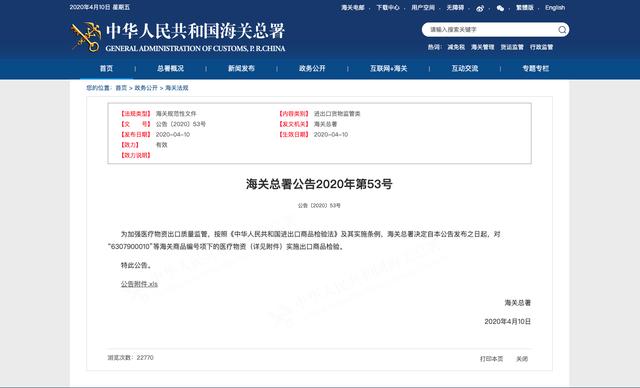This screenshot has height=388, width=640.
Task: Click the WeChat icon in top bar
Action: [500, 8]
